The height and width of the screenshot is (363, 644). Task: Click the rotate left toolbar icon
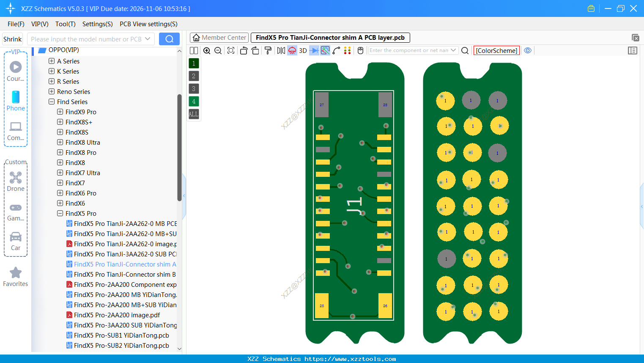click(x=244, y=50)
